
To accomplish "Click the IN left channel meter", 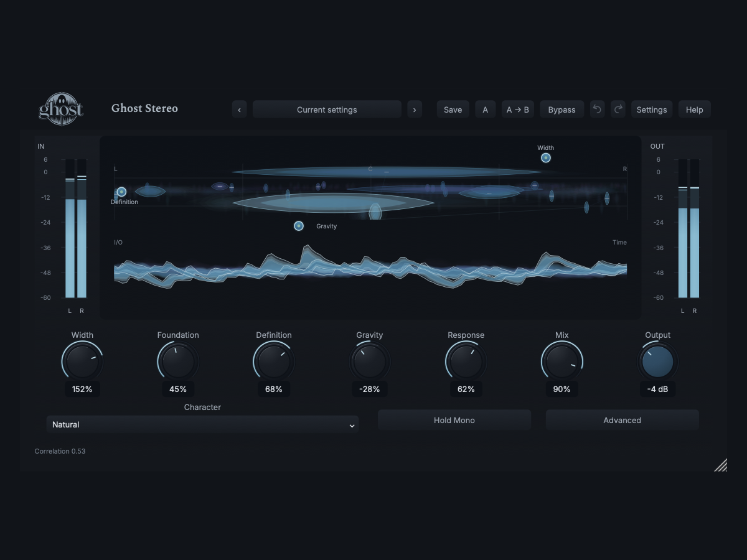I will [70, 228].
